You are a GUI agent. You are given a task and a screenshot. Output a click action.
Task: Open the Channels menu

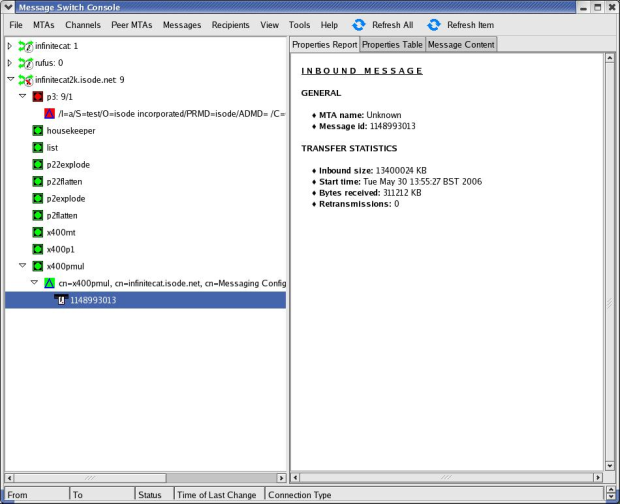point(83,25)
